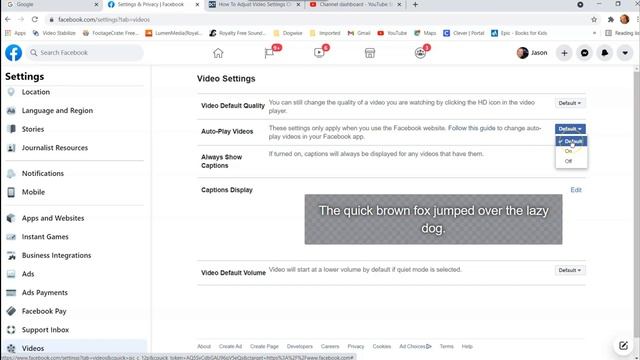Collapse the Auto-Play Videos dropdown button
The height and width of the screenshot is (360, 640).
[570, 129]
